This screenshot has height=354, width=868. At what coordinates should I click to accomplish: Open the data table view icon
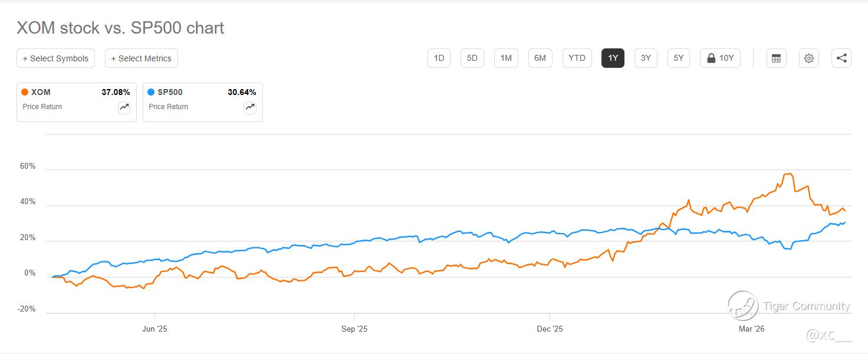(776, 58)
